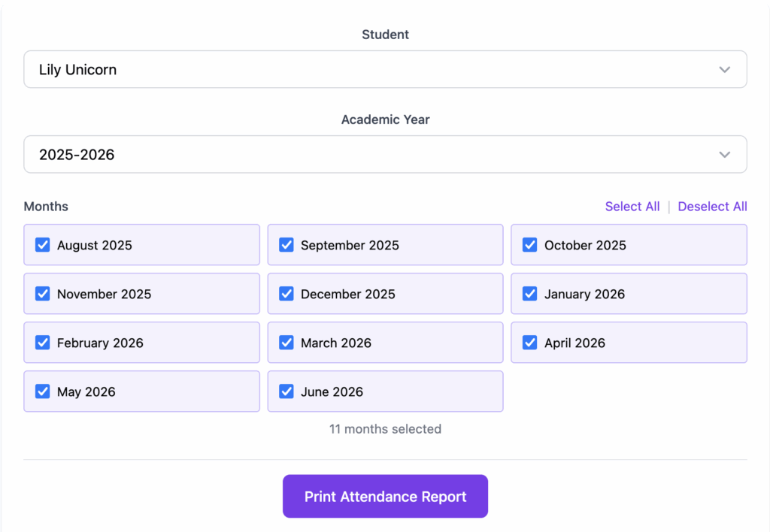Uncheck the June 2026 checkbox
The width and height of the screenshot is (770, 532).
click(x=286, y=391)
